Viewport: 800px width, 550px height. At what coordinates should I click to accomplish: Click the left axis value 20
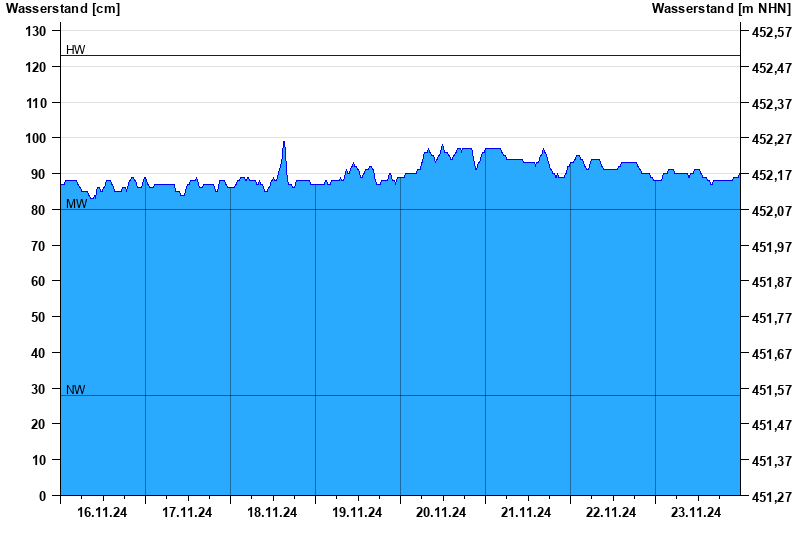click(x=38, y=424)
